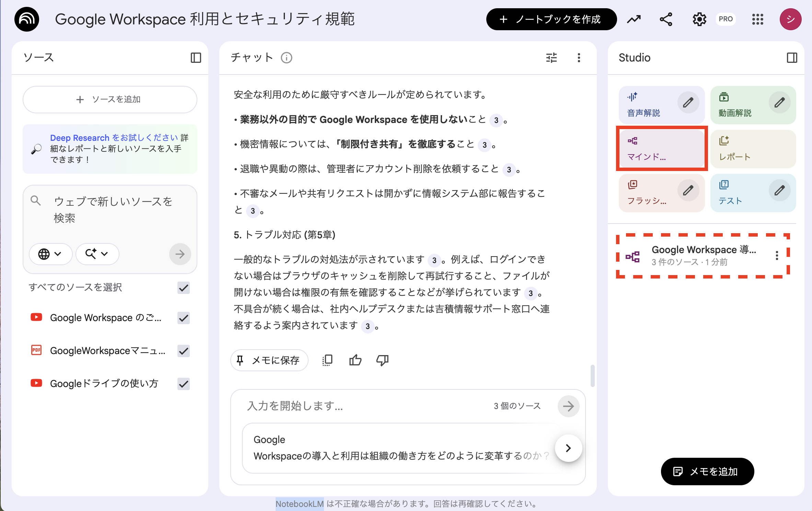Open the chat overflow three-dot menu
Image resolution: width=812 pixels, height=511 pixels.
click(579, 58)
